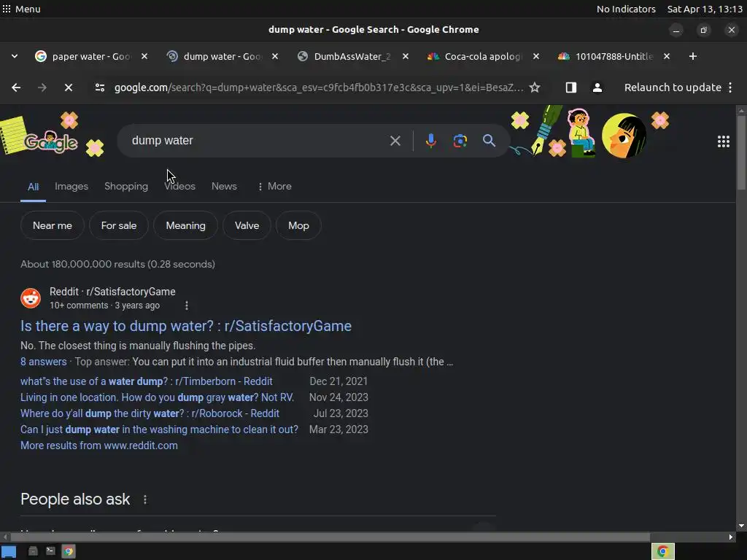Select the News results tab

point(224,187)
